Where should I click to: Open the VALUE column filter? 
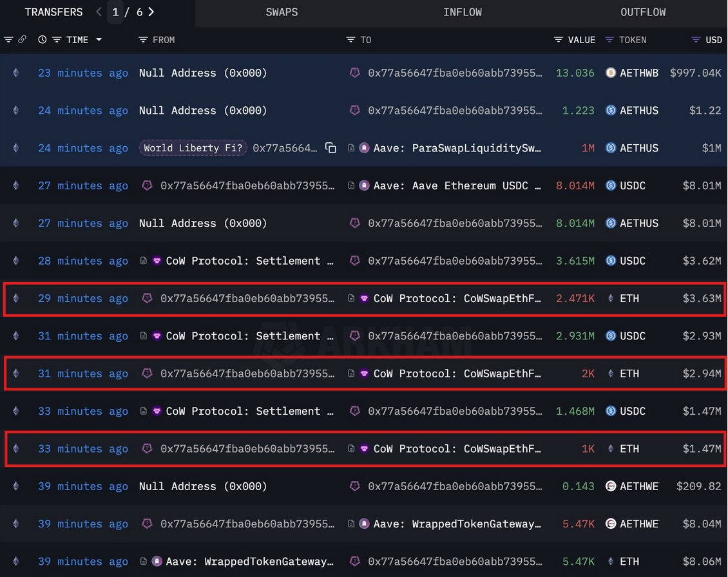pyautogui.click(x=559, y=40)
